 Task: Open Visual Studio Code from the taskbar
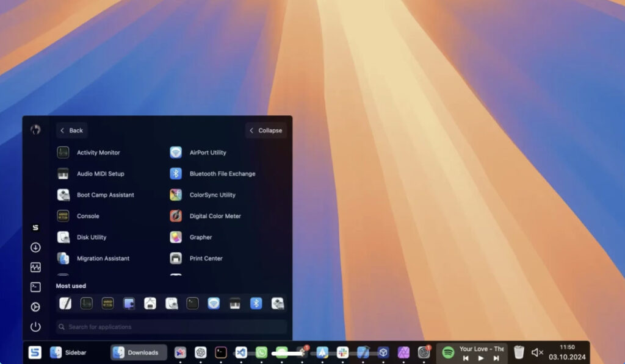click(x=241, y=352)
